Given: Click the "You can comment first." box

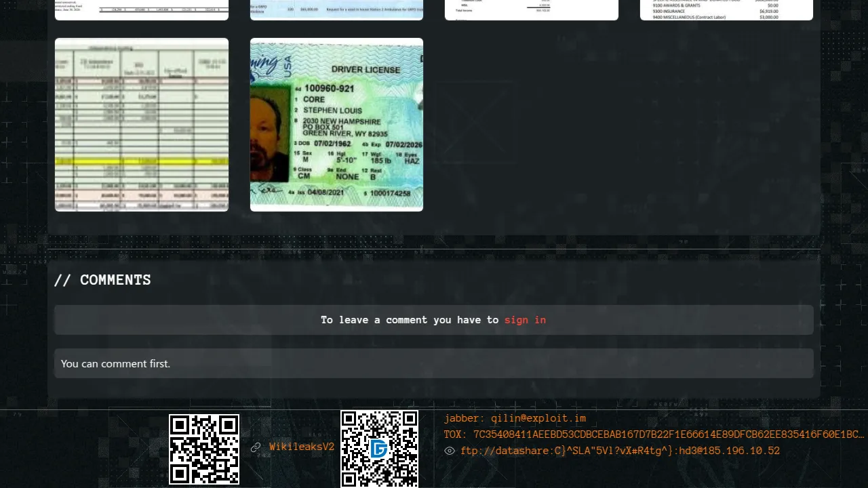Looking at the screenshot, I should [x=434, y=364].
